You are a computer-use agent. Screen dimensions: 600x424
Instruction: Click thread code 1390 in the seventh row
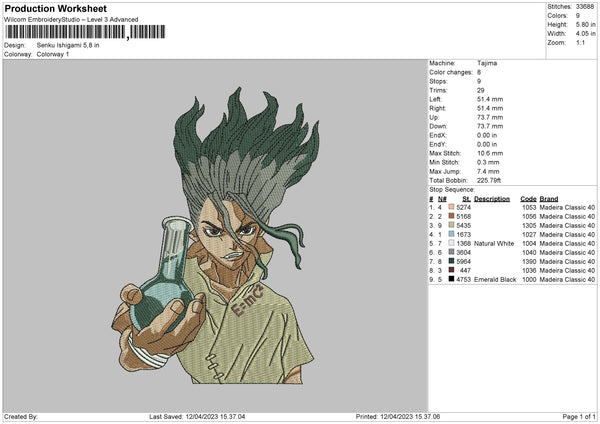pos(529,261)
